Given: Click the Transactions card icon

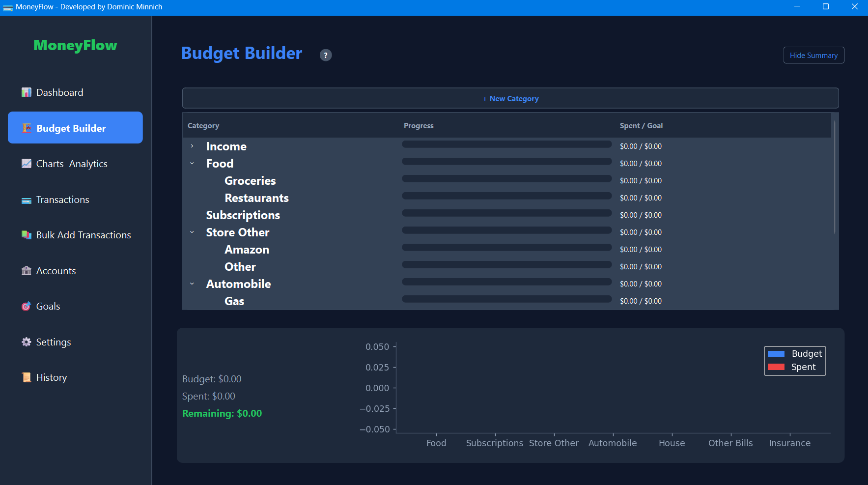Looking at the screenshot, I should [x=26, y=200].
